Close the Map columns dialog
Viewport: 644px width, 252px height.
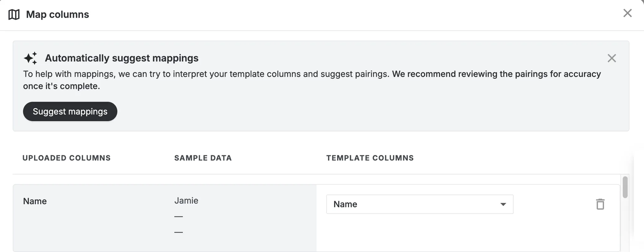click(x=627, y=13)
